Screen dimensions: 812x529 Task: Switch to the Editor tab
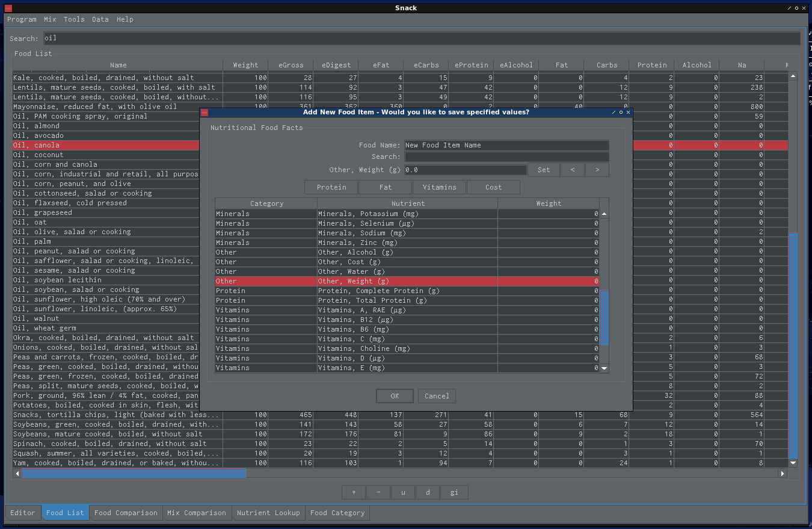(x=23, y=513)
